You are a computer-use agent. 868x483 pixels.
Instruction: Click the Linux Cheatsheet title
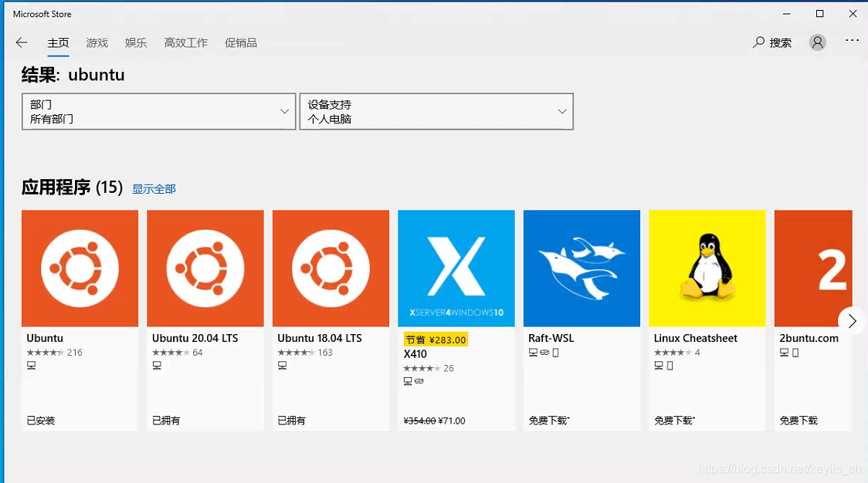click(695, 338)
